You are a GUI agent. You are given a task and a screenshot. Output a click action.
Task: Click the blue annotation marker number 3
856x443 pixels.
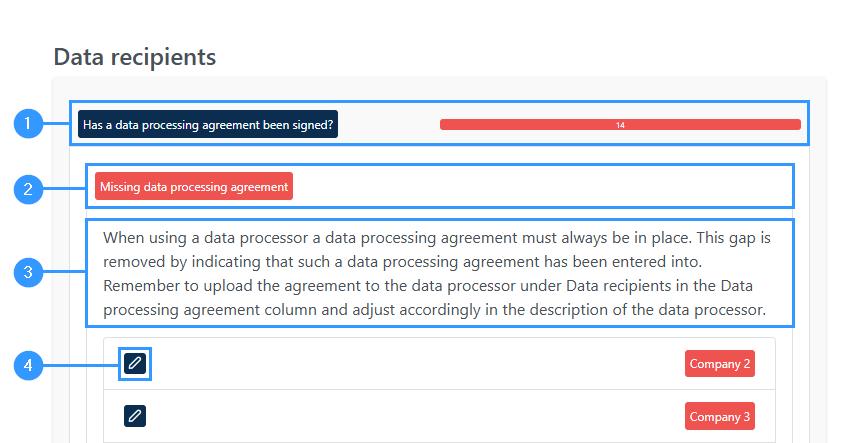point(28,272)
